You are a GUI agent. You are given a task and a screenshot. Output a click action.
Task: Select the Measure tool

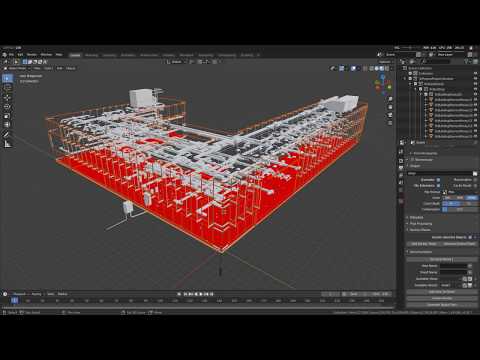pos(7,144)
